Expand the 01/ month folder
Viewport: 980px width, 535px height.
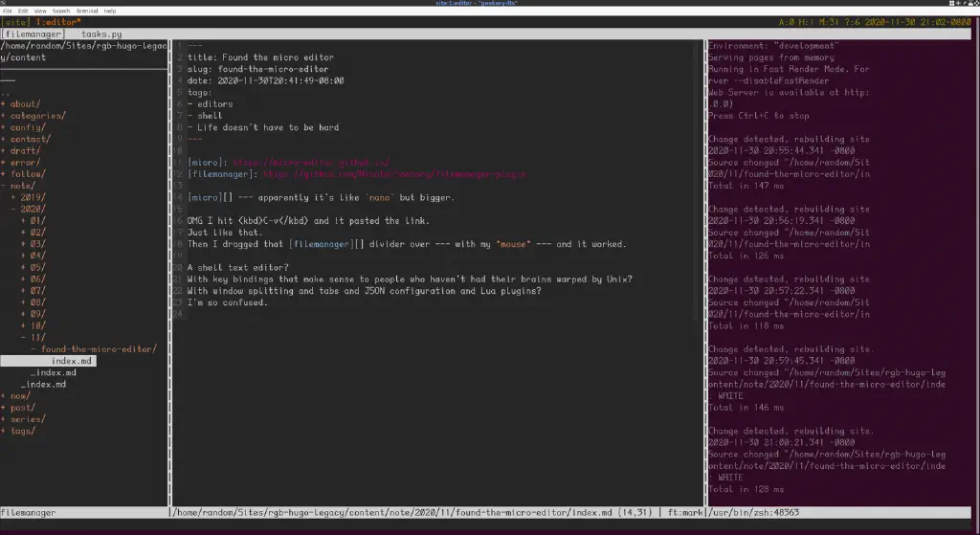(33, 221)
